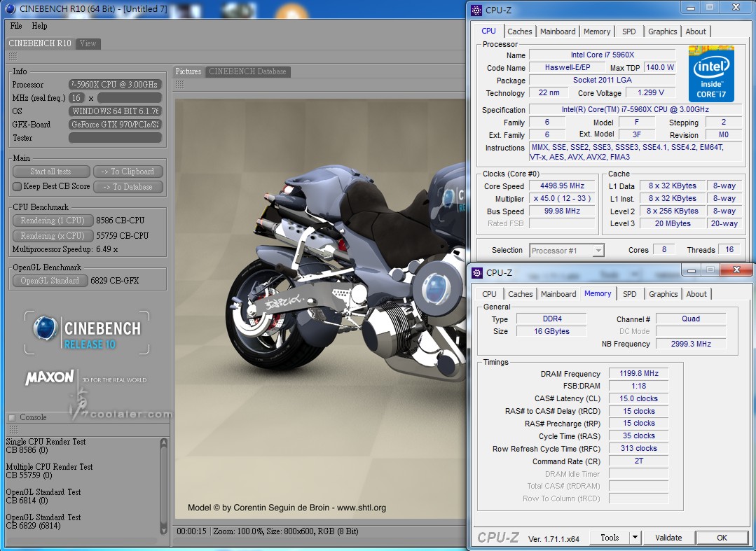The width and height of the screenshot is (756, 551).
Task: Open Graphics tab in lower CPU-Z window
Action: [x=663, y=294]
